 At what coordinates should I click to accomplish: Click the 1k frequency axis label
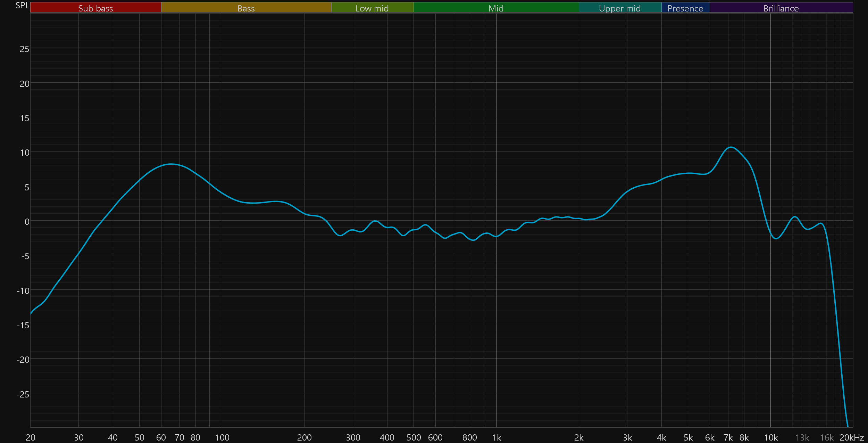tap(496, 437)
